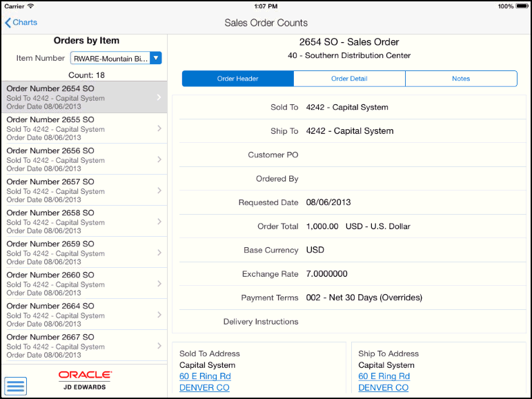Expand chevron for Order Number 2659 SO
The width and height of the screenshot is (532, 399).
[x=159, y=253]
